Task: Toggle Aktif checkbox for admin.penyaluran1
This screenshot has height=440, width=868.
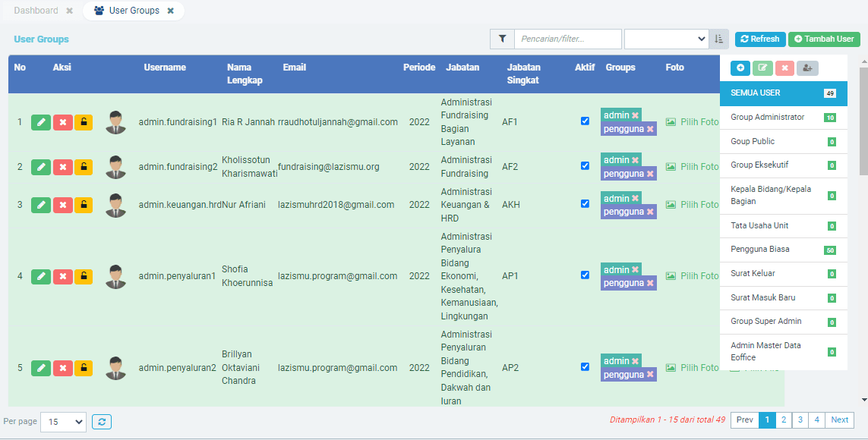Action: click(586, 275)
